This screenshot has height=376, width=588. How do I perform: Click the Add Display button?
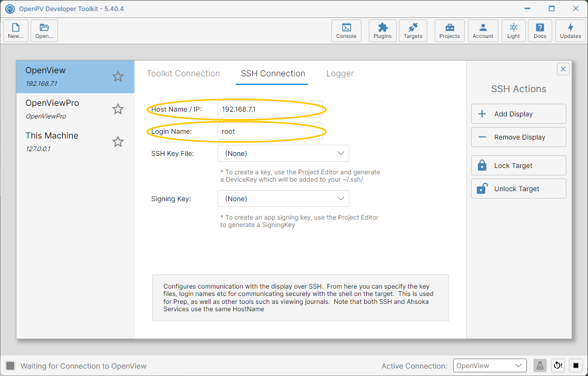tap(518, 114)
